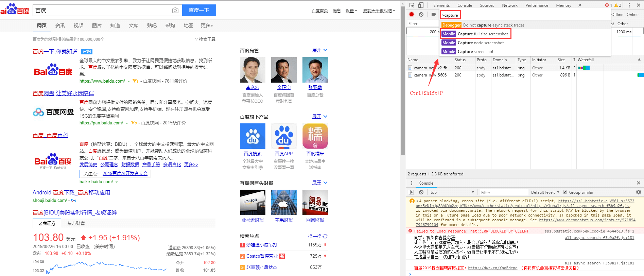
Task: Click the 百度一下 search button
Action: [199, 10]
